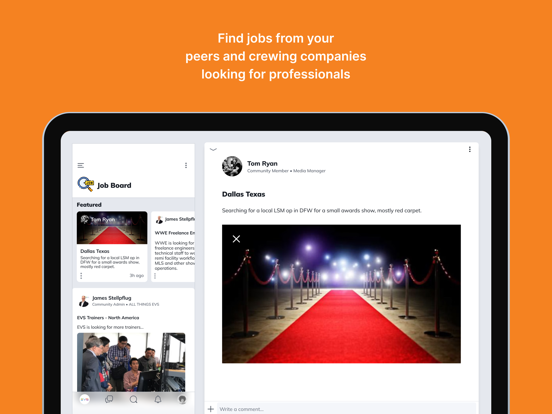This screenshot has height=414, width=552.
Task: Collapse the post using the top chevron
Action: [x=213, y=149]
